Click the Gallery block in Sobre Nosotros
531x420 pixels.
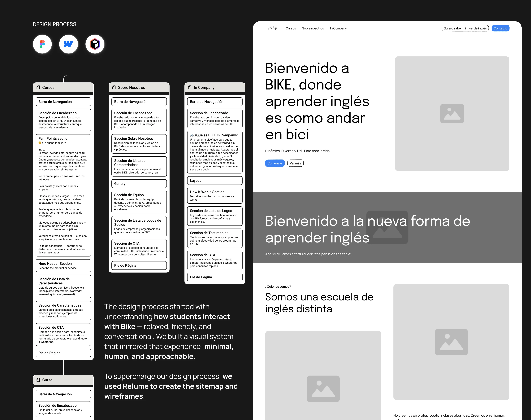[x=139, y=184]
